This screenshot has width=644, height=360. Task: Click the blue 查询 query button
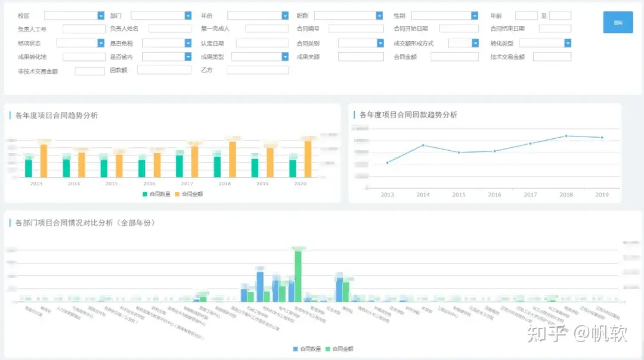coord(618,22)
